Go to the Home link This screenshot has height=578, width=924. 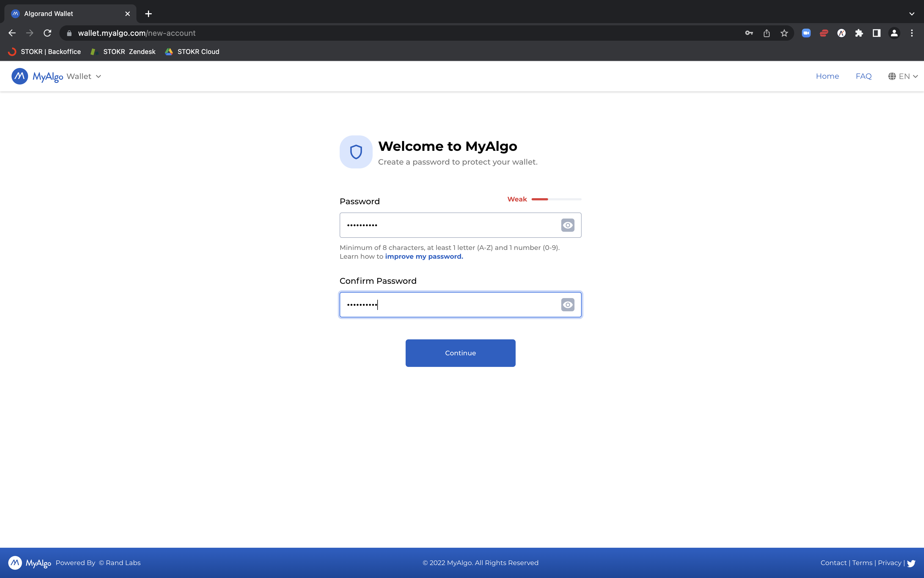click(827, 77)
